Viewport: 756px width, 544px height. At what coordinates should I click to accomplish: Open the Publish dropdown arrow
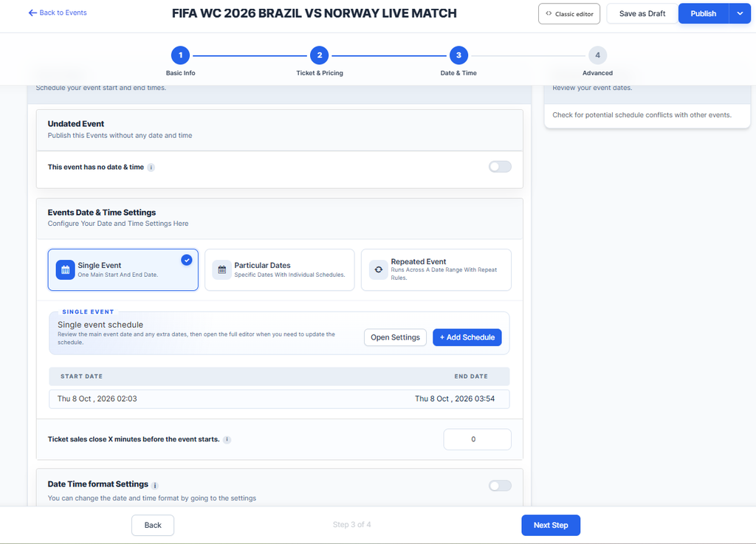tap(740, 13)
